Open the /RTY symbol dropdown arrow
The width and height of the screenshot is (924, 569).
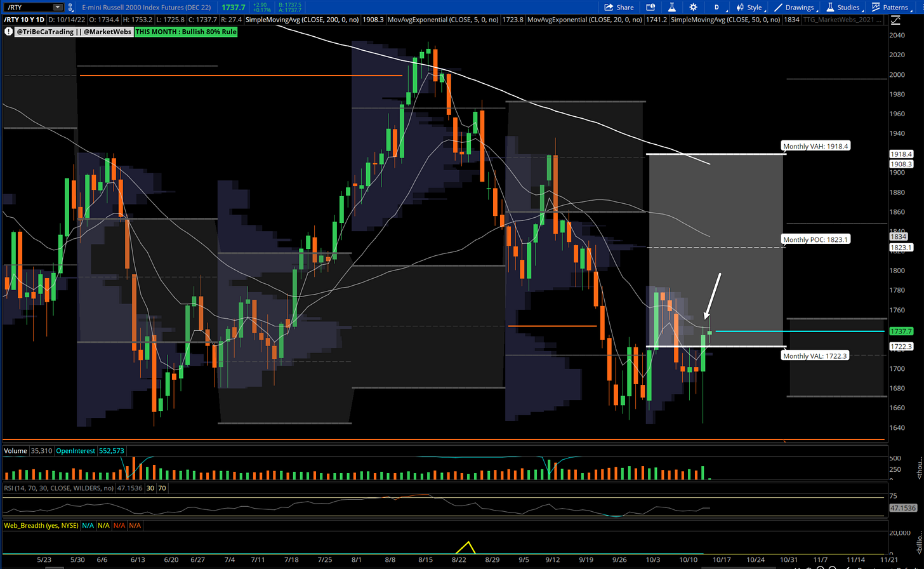coord(58,7)
